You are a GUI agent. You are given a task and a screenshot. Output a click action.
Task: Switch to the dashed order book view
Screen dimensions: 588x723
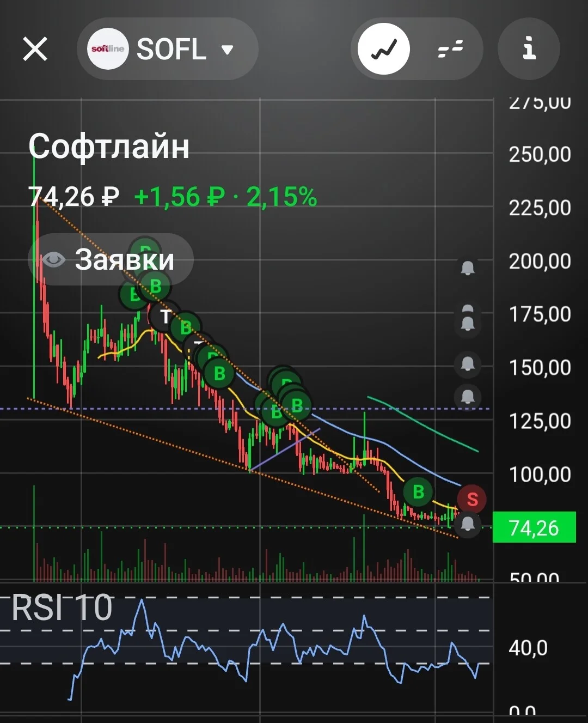pos(450,49)
